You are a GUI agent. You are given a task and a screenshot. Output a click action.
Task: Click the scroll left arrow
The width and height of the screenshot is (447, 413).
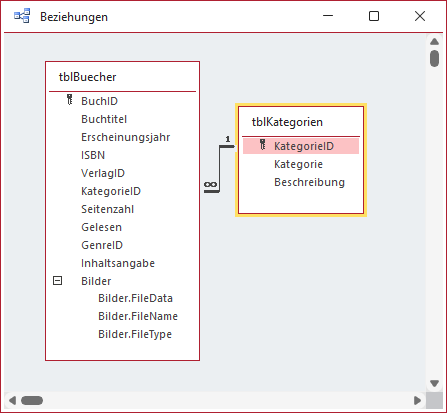point(12,400)
